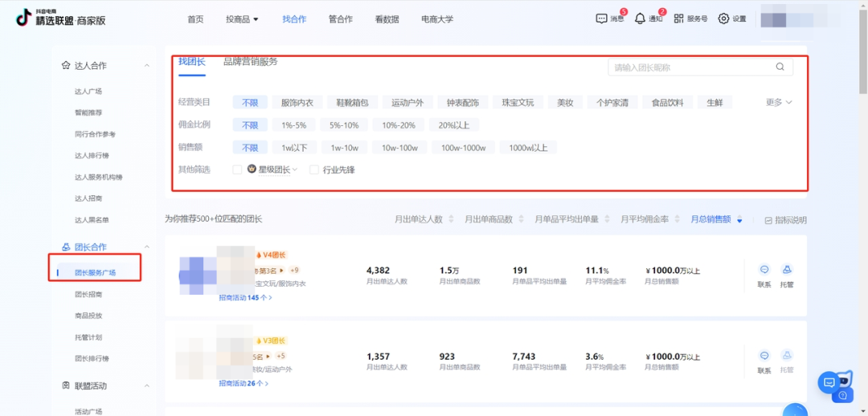The width and height of the screenshot is (868, 416).
Task: Open 托管计划 in sidebar
Action: (x=88, y=337)
